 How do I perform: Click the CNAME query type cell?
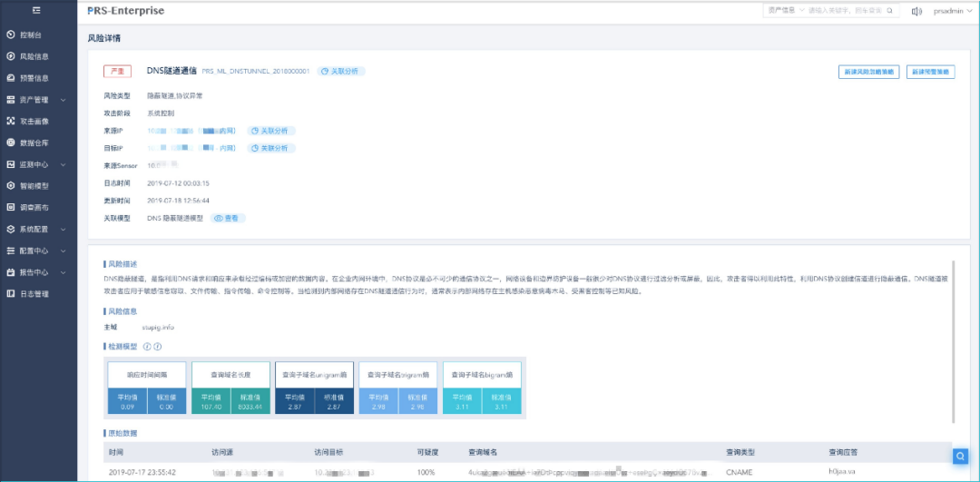click(740, 473)
